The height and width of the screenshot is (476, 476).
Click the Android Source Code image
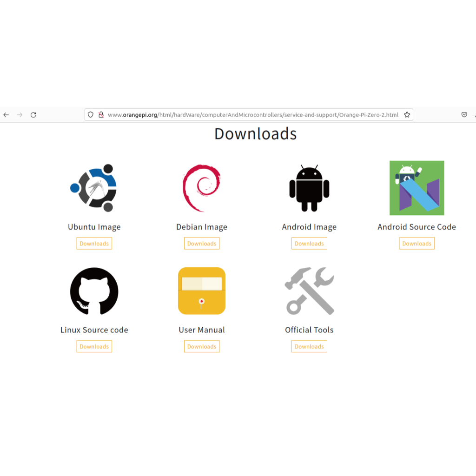pos(416,188)
